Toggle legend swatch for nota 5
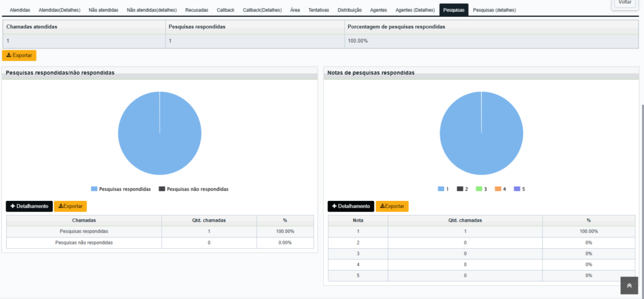The image size is (644, 299). 517,189
